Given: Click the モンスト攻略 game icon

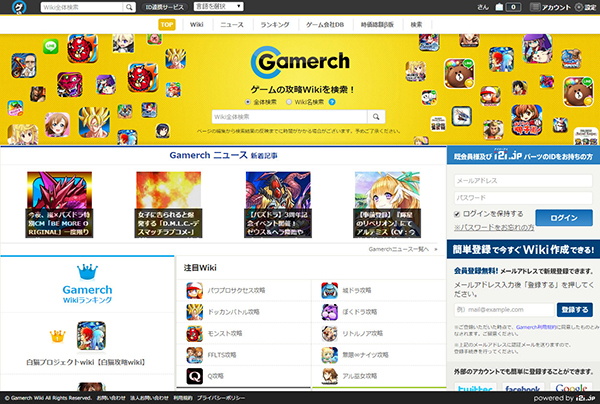Looking at the screenshot, I should click(194, 333).
